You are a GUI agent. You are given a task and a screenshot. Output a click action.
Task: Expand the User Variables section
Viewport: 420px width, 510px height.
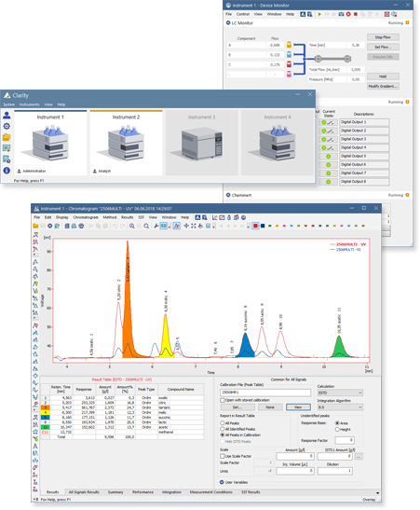pos(222,482)
